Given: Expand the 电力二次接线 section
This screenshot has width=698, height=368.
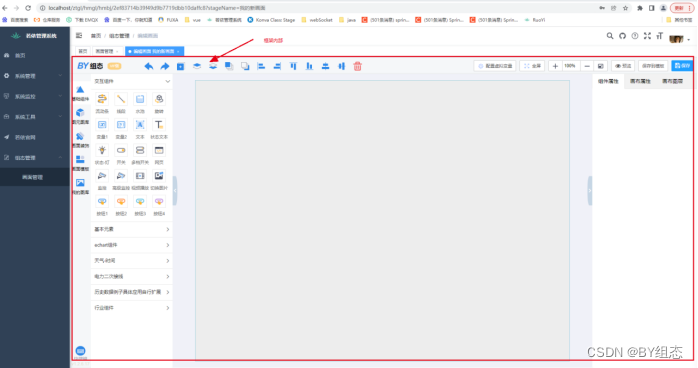Looking at the screenshot, I should [x=131, y=276].
